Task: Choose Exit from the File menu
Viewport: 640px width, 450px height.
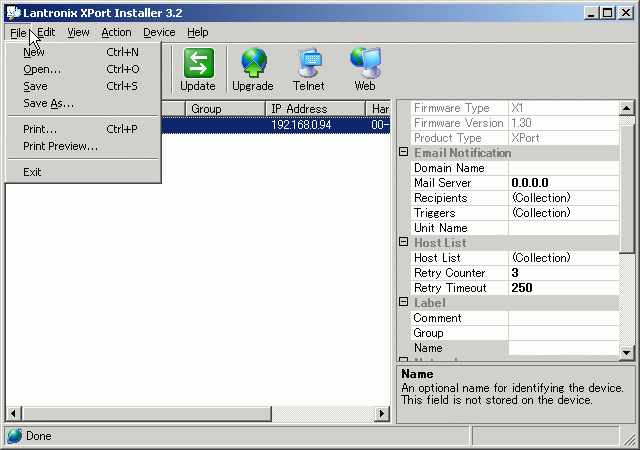Action: tap(83, 172)
